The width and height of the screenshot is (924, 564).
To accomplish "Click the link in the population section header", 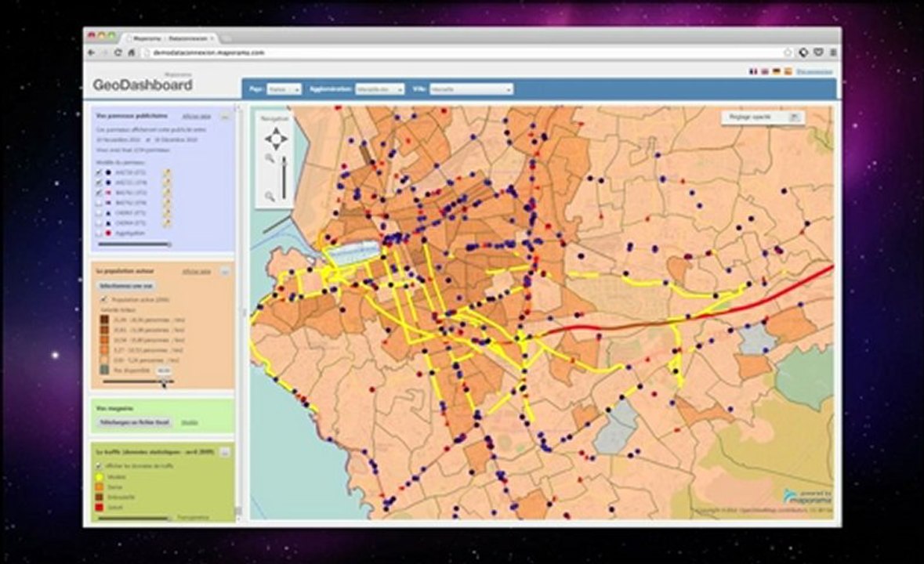I will pos(196,271).
